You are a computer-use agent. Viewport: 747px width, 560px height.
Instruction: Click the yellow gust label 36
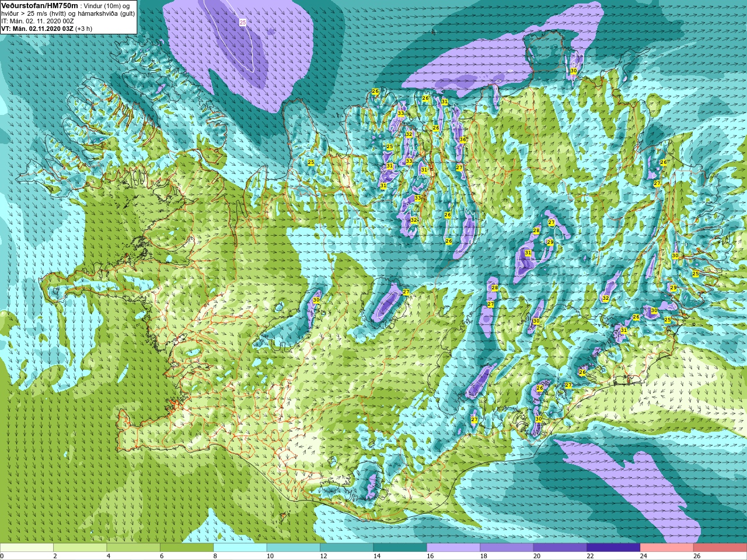pyautogui.click(x=463, y=140)
